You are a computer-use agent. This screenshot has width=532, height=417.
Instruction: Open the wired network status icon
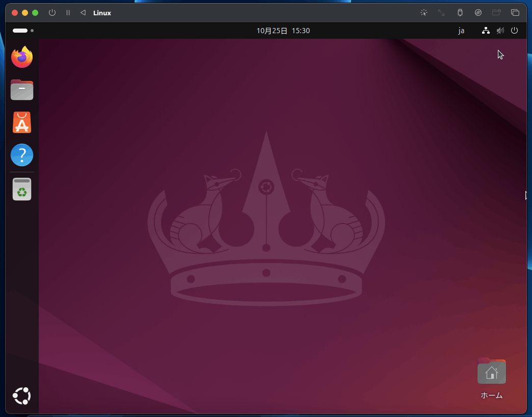(486, 31)
